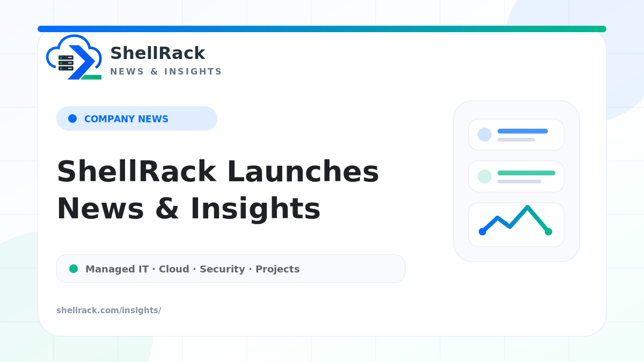Click the card with the green bar
This screenshot has width=644, height=362.
pos(516,176)
